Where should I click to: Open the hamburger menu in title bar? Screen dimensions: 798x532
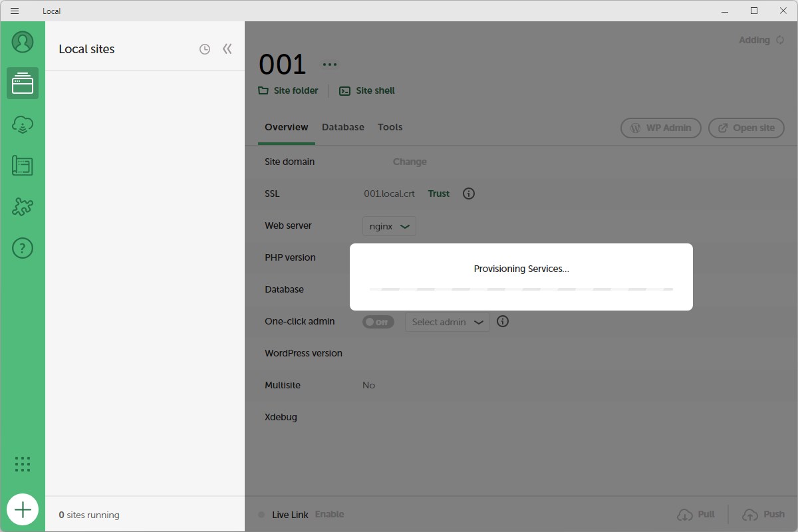coord(15,11)
